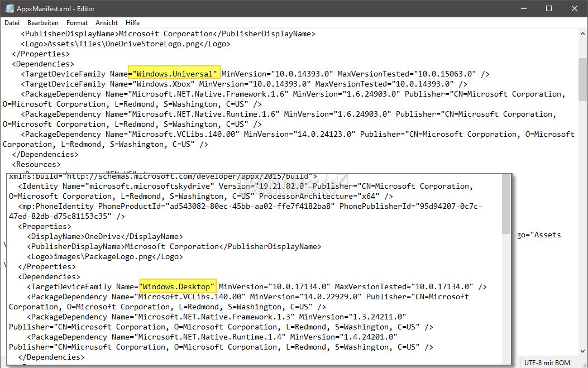The width and height of the screenshot is (588, 368).
Task: Click "Microsoft.NET.Native.Runtime.1.6" dependency name
Action: (x=203, y=114)
